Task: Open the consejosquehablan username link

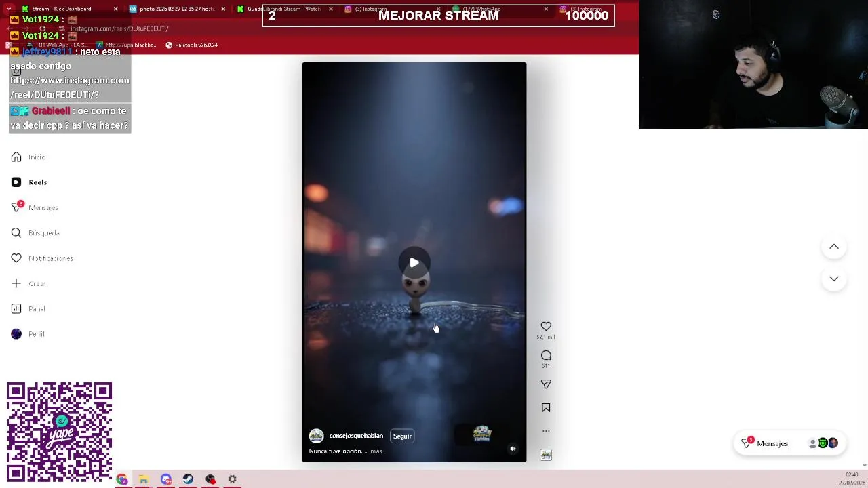Action: 356,436
